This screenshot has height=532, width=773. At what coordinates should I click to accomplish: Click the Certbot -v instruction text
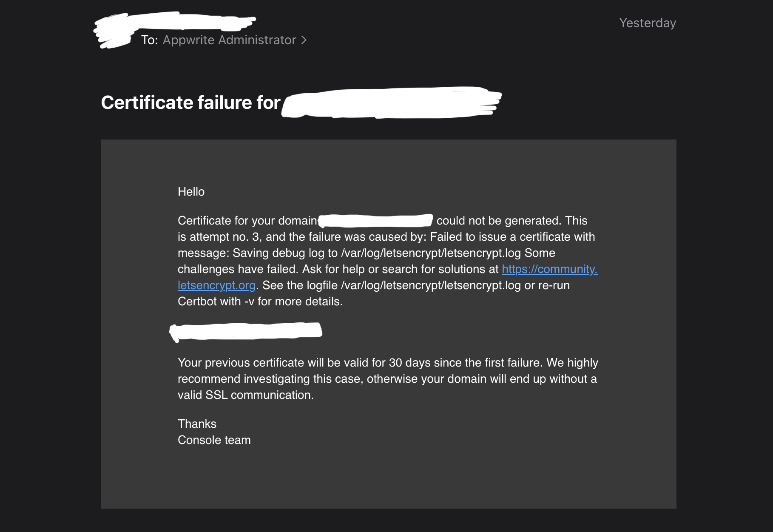click(x=260, y=301)
